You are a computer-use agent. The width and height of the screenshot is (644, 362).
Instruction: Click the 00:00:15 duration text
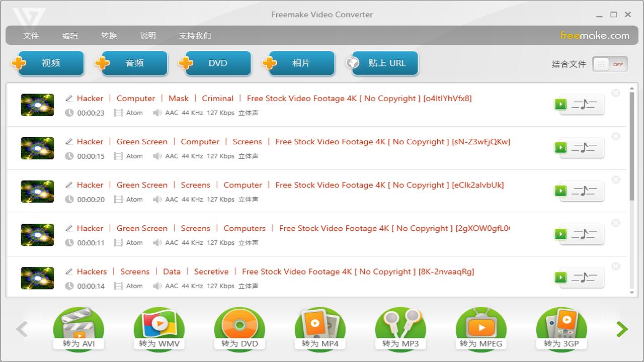click(91, 156)
